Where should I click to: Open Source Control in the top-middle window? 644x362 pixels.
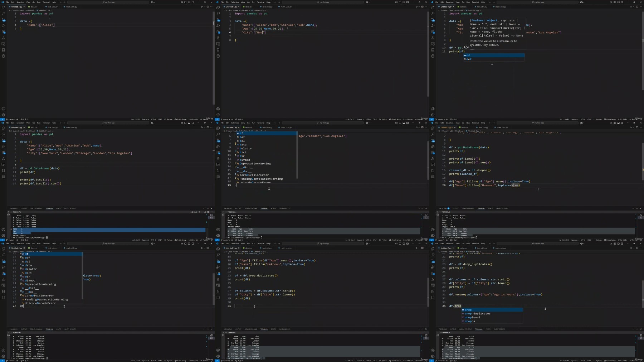click(x=218, y=19)
